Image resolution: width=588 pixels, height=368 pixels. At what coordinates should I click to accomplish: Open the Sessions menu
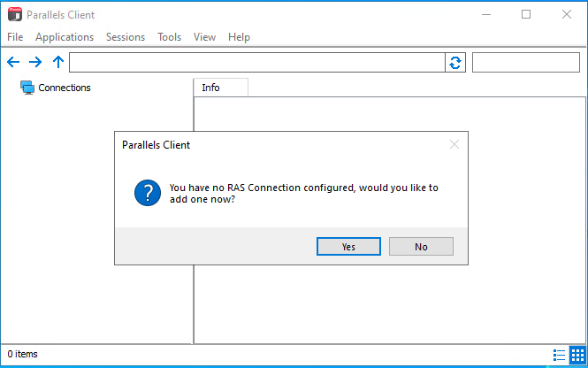(x=126, y=37)
